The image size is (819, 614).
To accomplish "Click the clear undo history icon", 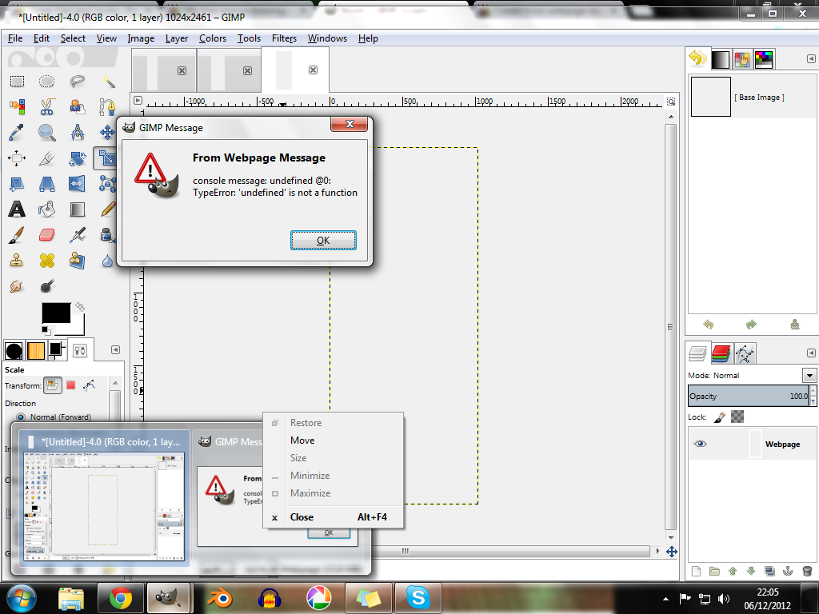I will 794,325.
